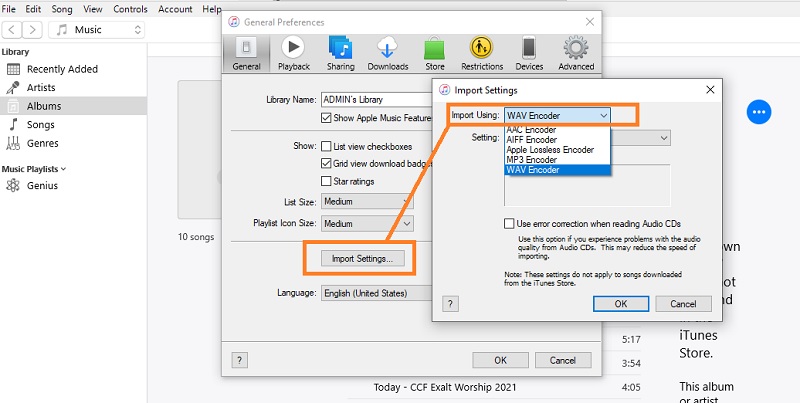
Task: Open the Playlist Icon Size dropdown
Action: pos(367,223)
